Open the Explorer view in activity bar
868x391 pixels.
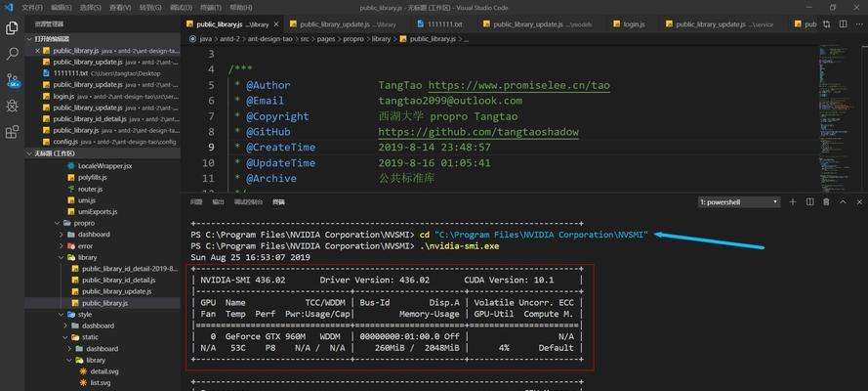12,28
